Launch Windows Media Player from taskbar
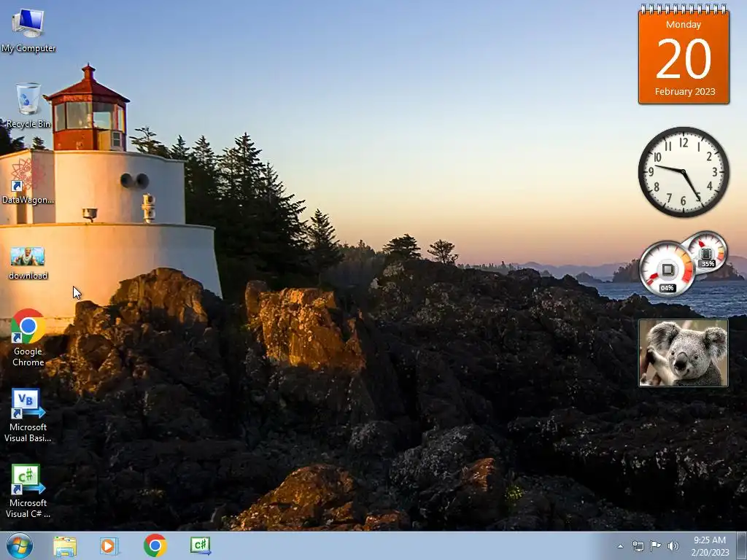The width and height of the screenshot is (747, 560). pyautogui.click(x=109, y=545)
